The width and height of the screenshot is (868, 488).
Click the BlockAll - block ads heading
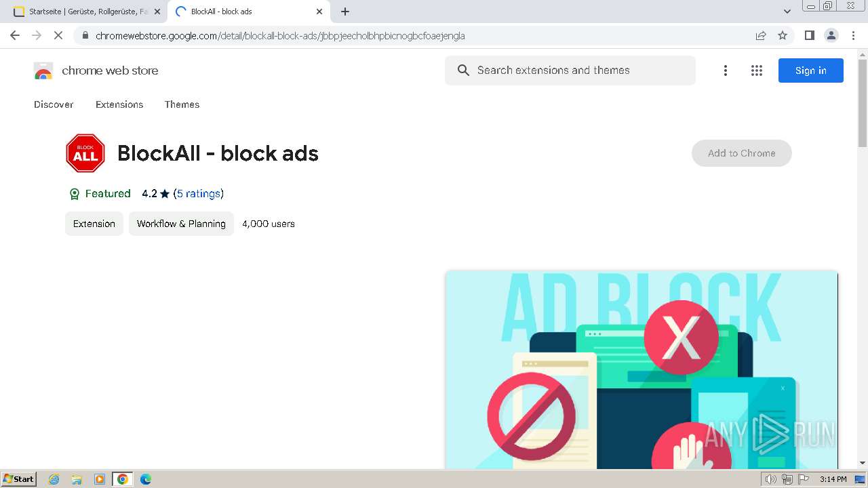[x=218, y=154]
